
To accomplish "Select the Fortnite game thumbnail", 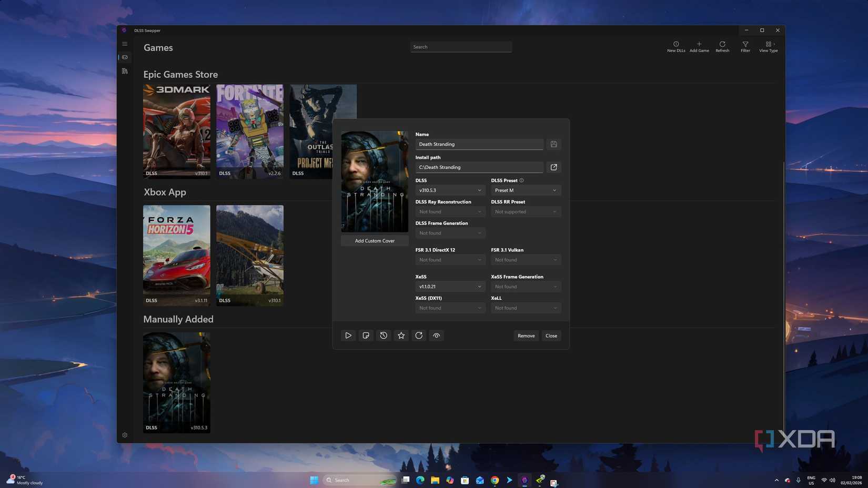I will pos(250,131).
